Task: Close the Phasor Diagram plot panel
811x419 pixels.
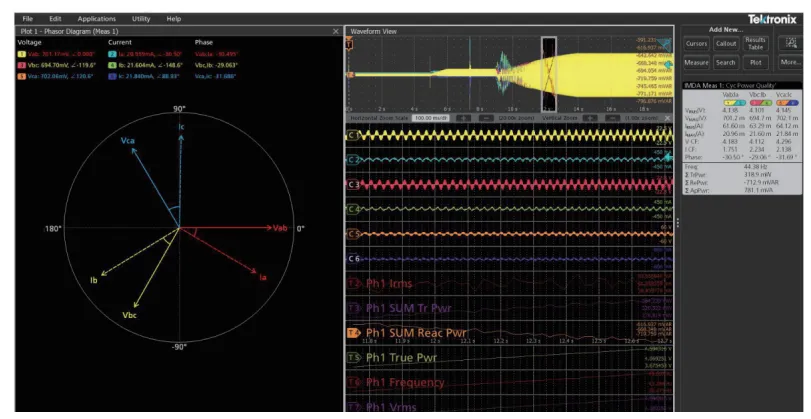Action: 335,31
